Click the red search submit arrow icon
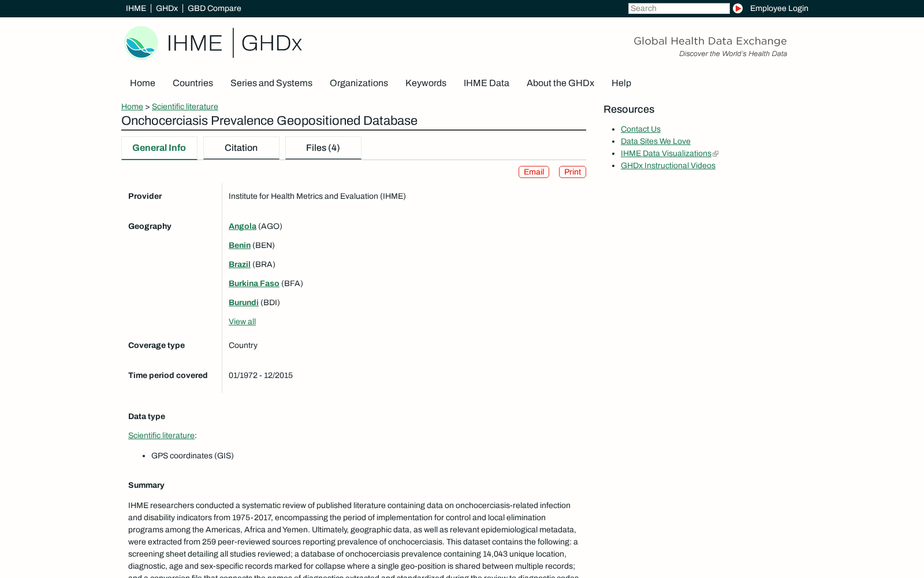This screenshot has width=924, height=578. click(x=737, y=8)
